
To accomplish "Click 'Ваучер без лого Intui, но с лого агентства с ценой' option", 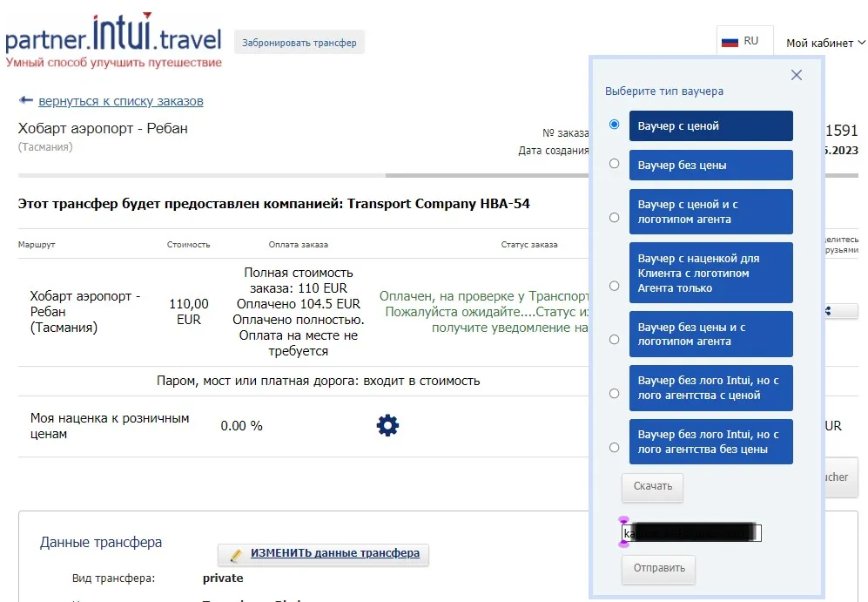I will 710,388.
